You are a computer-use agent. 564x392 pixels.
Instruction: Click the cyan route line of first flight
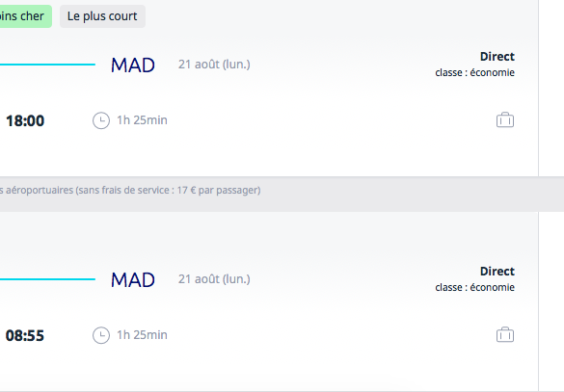(47, 65)
